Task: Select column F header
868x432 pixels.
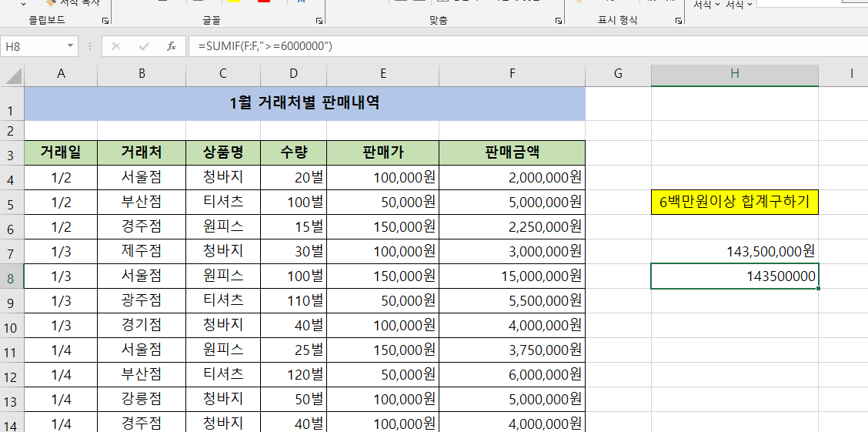Action: [512, 76]
